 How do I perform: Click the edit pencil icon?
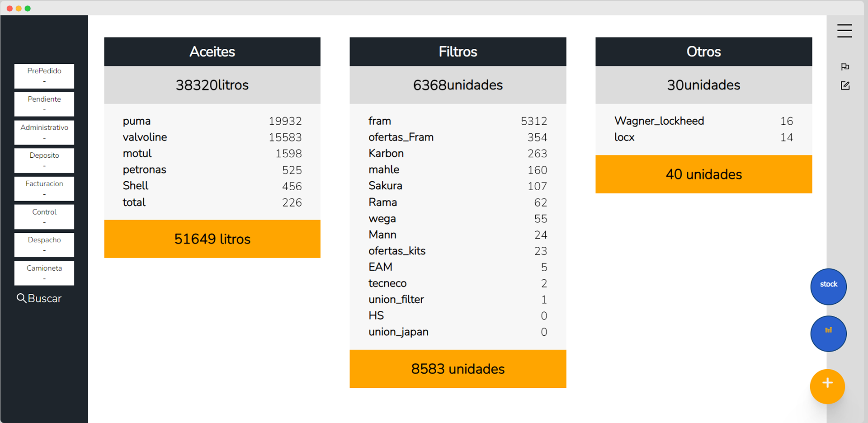pyautogui.click(x=845, y=85)
